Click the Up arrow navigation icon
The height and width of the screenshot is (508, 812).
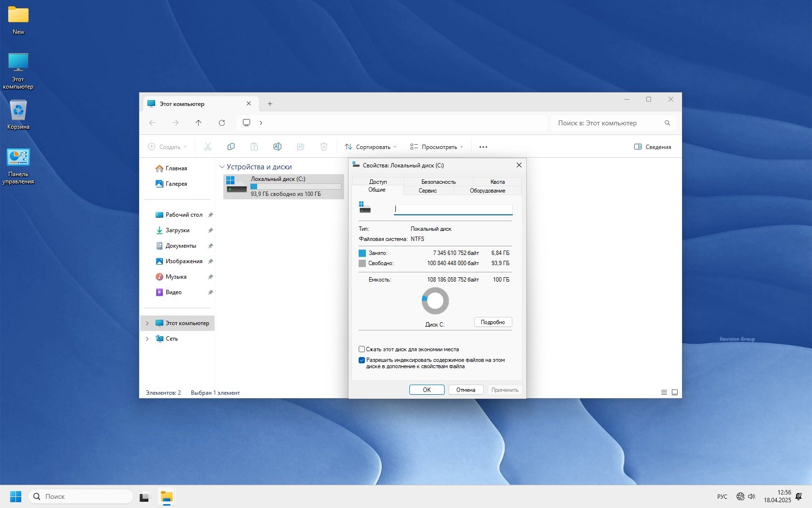pyautogui.click(x=199, y=123)
